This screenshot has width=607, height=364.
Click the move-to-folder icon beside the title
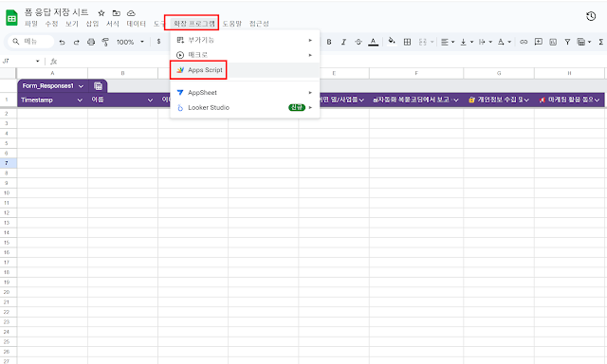pos(116,13)
